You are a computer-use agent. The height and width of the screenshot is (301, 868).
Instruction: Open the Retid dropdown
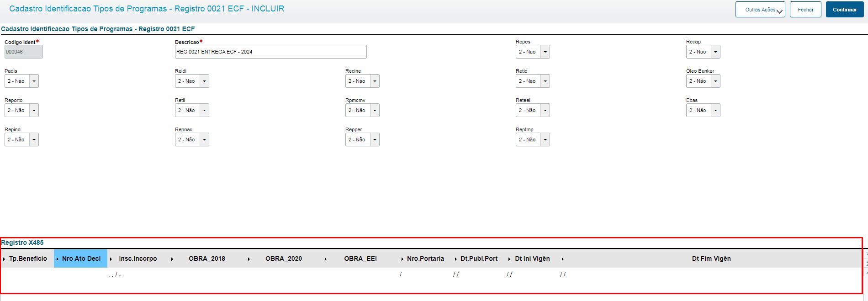[x=533, y=81]
